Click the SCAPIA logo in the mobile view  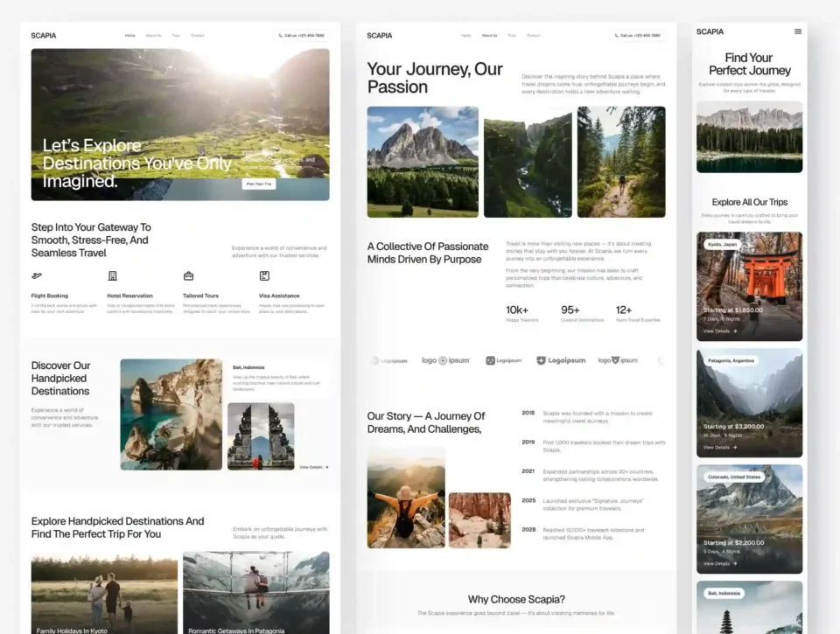tap(710, 31)
